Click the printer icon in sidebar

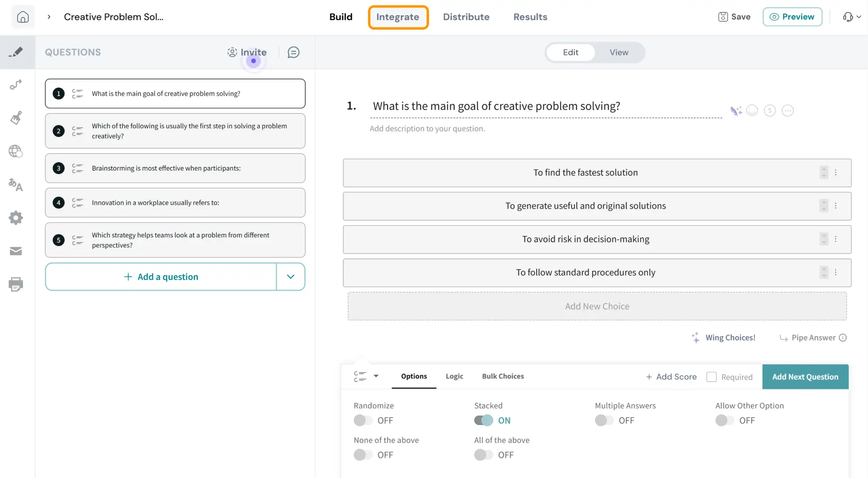16,284
